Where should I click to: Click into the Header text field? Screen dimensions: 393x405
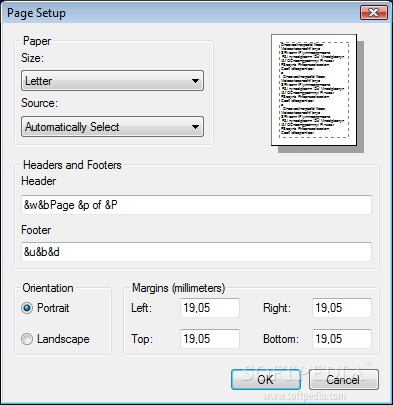(196, 205)
